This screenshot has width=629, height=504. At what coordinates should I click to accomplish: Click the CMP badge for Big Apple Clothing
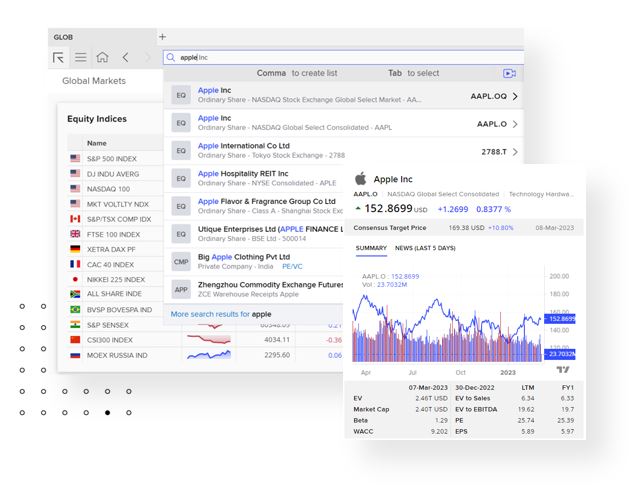pos(181,262)
